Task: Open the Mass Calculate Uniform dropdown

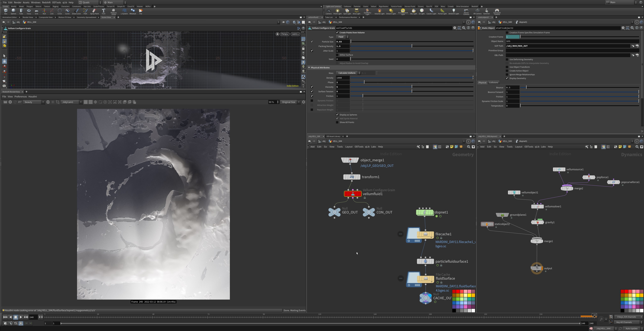Action: point(348,73)
